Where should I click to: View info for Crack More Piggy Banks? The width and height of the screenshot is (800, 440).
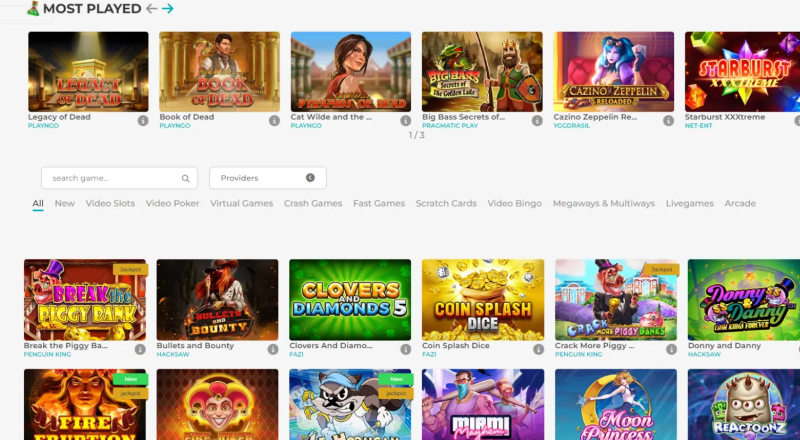671,349
